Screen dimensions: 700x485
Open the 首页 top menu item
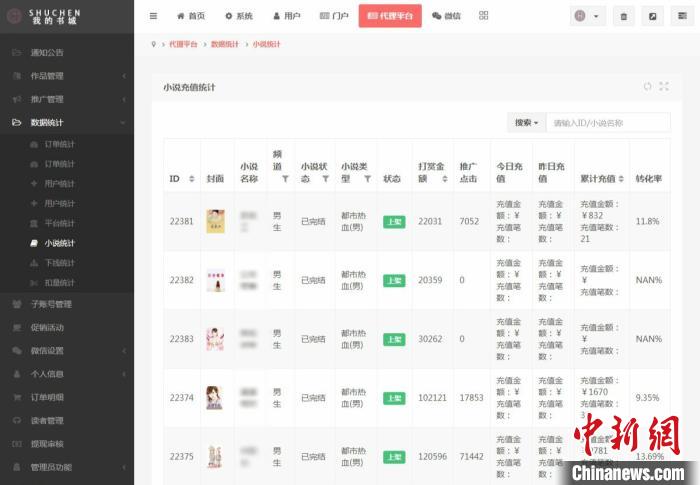191,16
